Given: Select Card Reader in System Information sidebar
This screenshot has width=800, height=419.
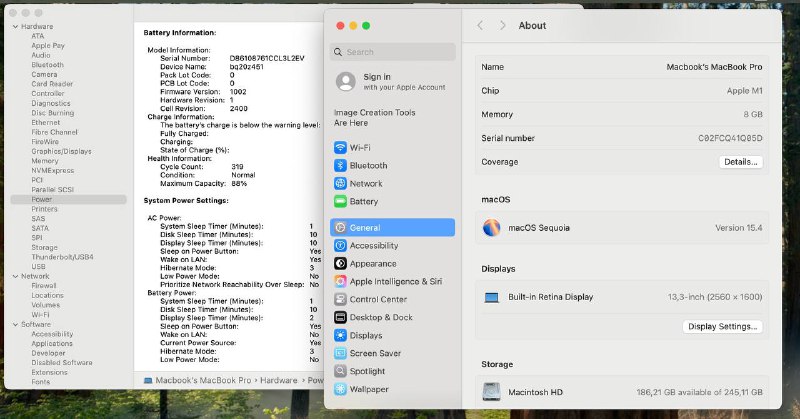Looking at the screenshot, I should (x=52, y=84).
